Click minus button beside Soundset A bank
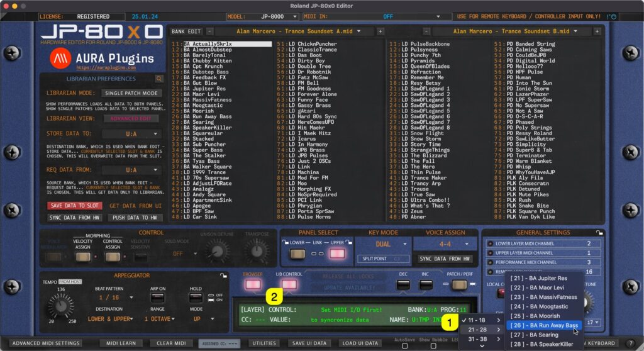This screenshot has width=644, height=351. pos(209,31)
